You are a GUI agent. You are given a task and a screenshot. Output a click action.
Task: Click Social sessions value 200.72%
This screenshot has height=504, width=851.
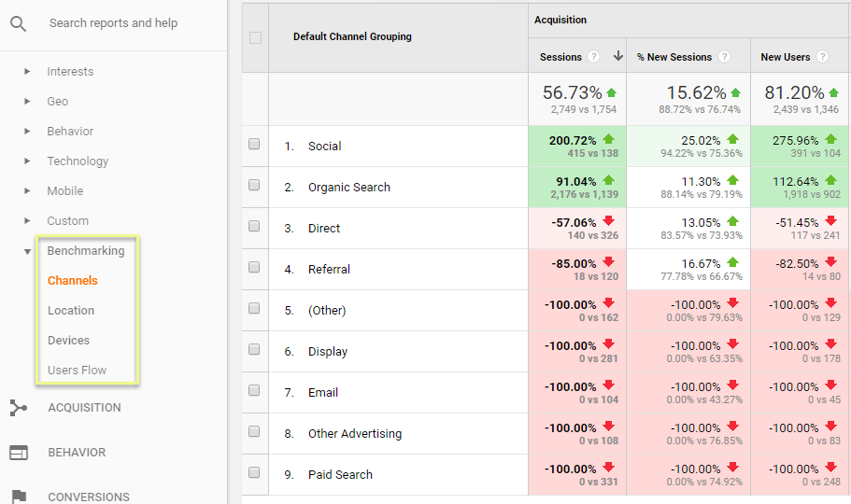click(x=573, y=141)
